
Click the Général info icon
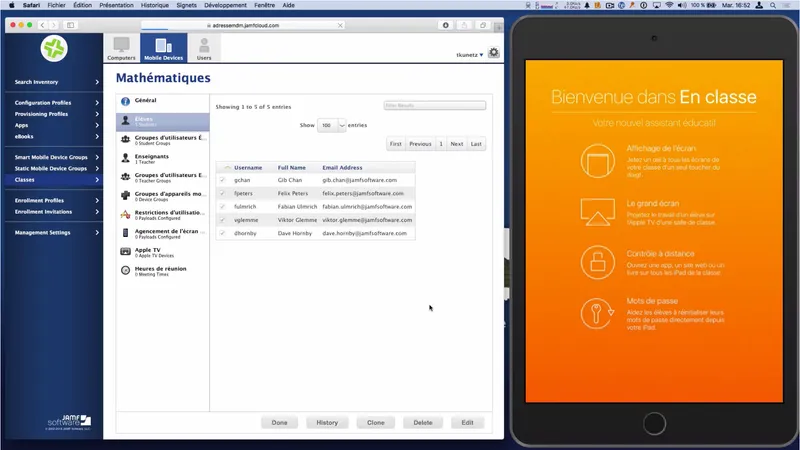pos(126,101)
